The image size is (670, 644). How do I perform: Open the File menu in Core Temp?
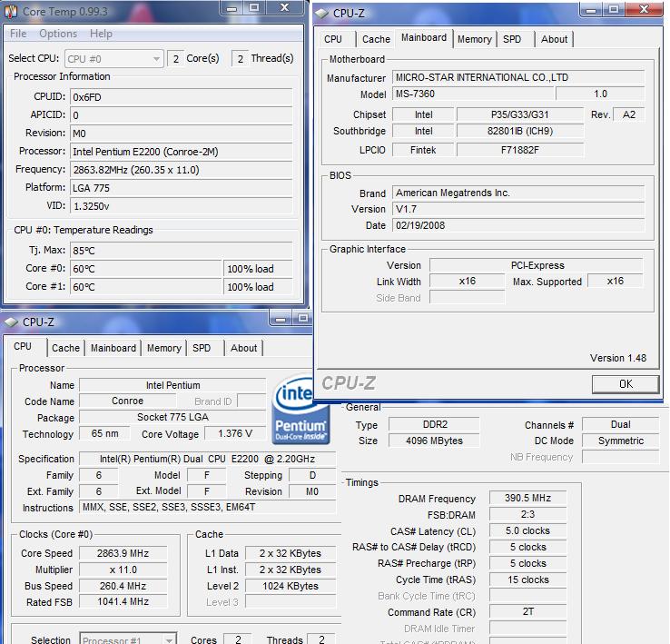click(18, 34)
